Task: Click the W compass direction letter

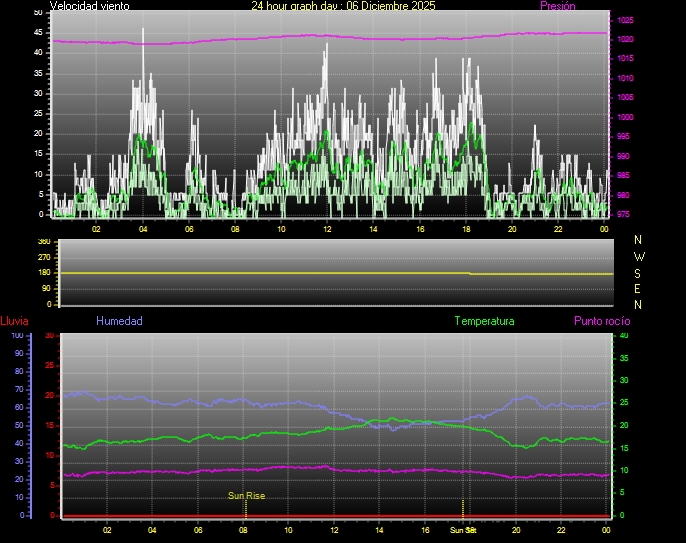Action: [639, 256]
